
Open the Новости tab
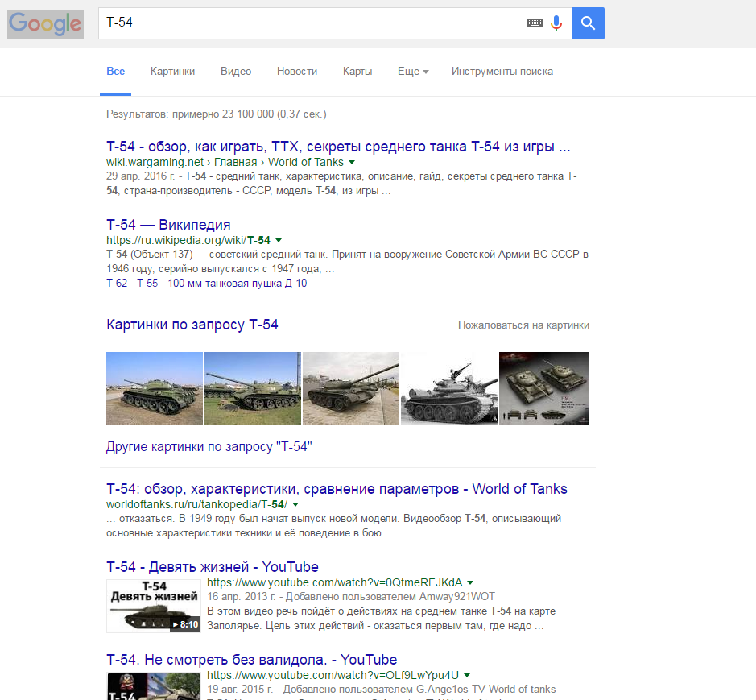click(297, 72)
